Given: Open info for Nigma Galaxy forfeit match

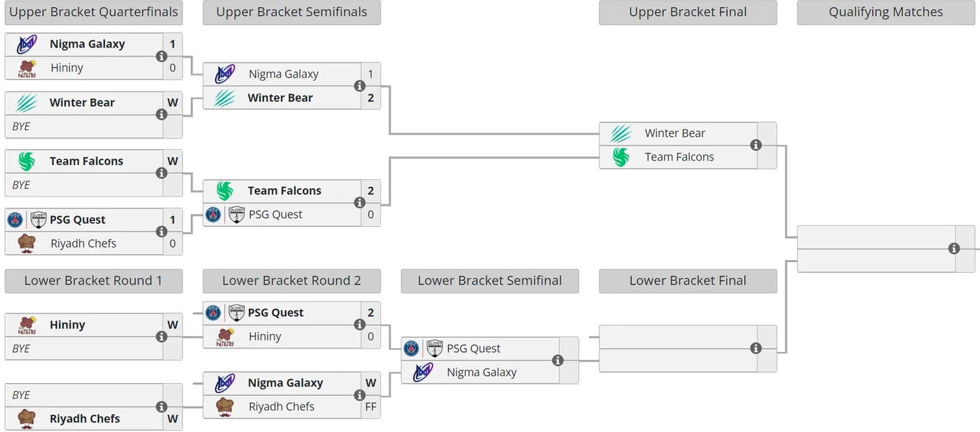Looking at the screenshot, I should [360, 395].
